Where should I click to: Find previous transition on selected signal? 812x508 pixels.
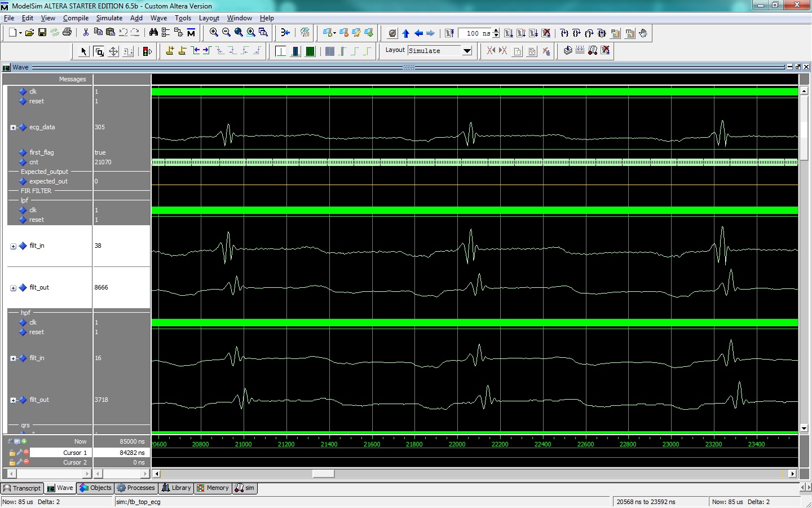(196, 51)
